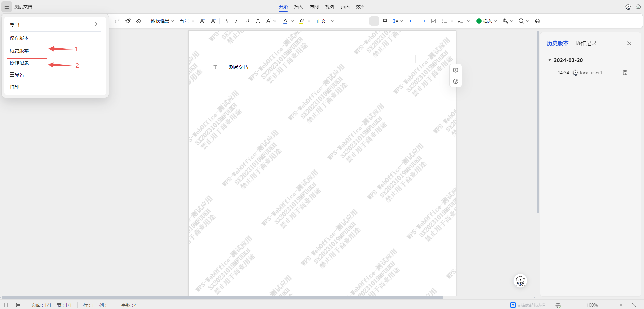
Task: Click the print icon in toolbar
Action: pyautogui.click(x=538, y=21)
